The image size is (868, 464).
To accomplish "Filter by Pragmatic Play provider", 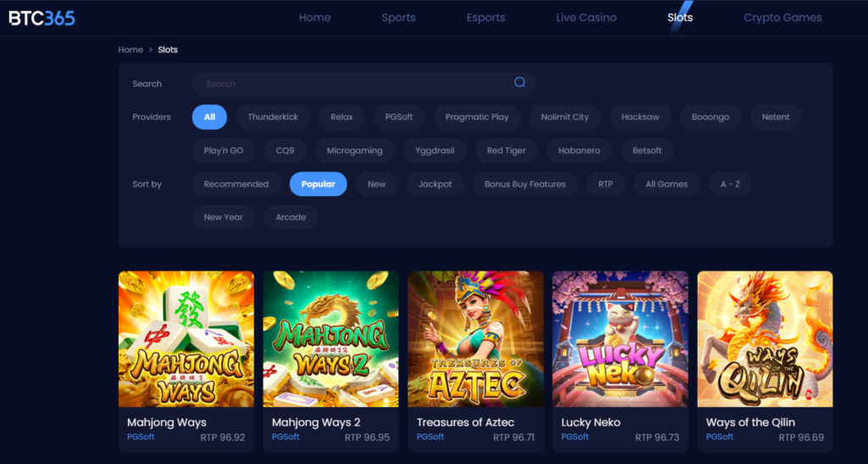I will coord(476,117).
